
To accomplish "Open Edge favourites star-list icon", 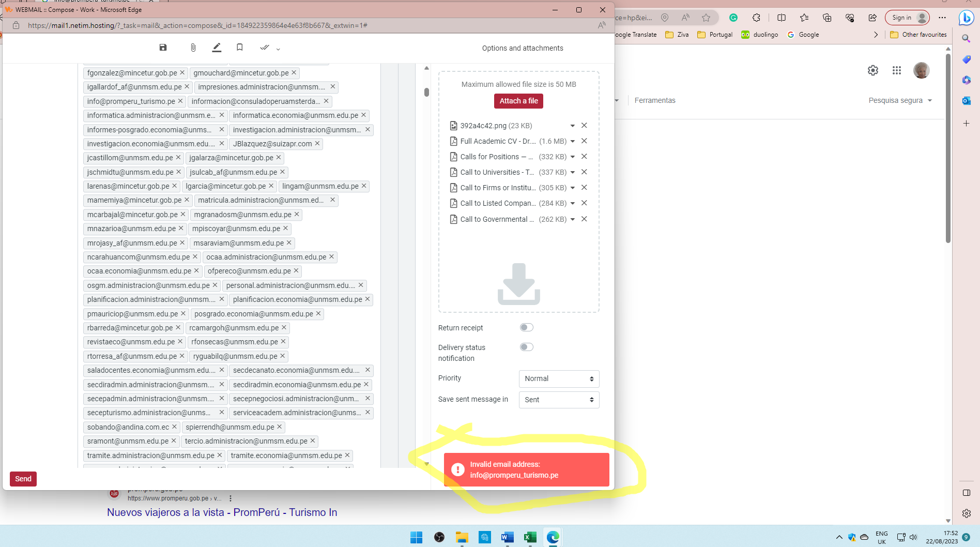I will [804, 18].
